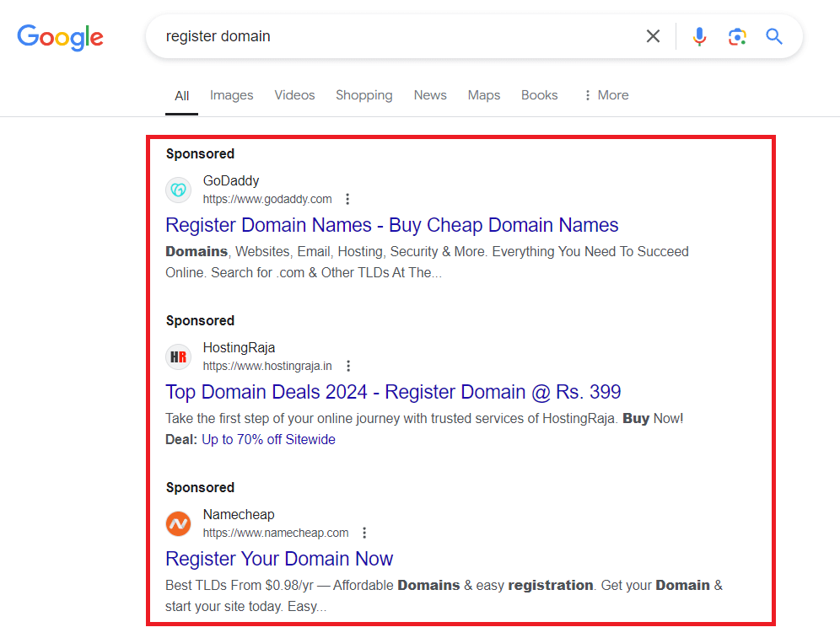Go to the Books tab
840x638 pixels.
pyautogui.click(x=540, y=95)
